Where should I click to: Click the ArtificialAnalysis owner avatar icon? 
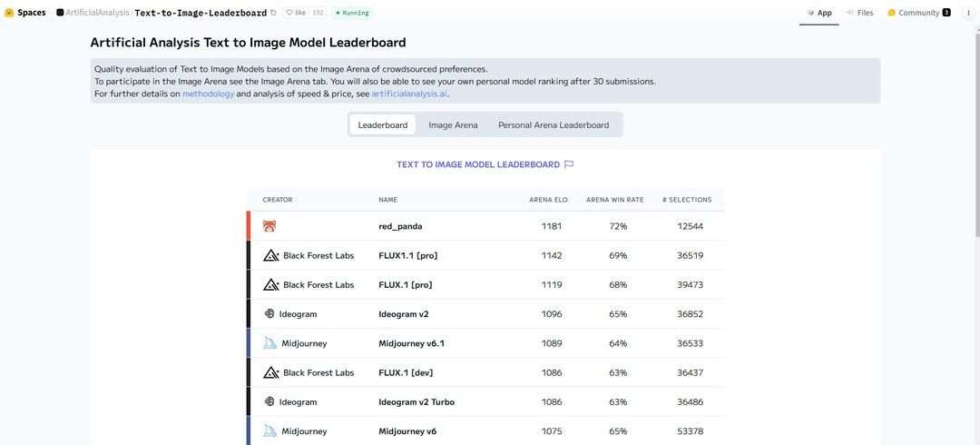(x=60, y=13)
